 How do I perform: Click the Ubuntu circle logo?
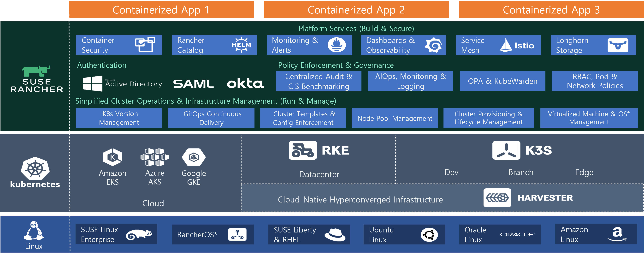(429, 235)
